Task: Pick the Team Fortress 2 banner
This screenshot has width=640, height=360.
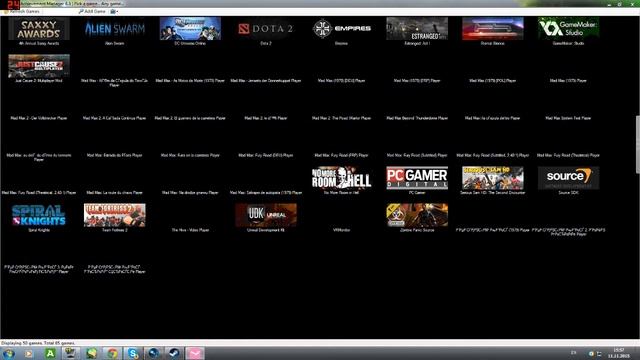Action: (x=114, y=215)
